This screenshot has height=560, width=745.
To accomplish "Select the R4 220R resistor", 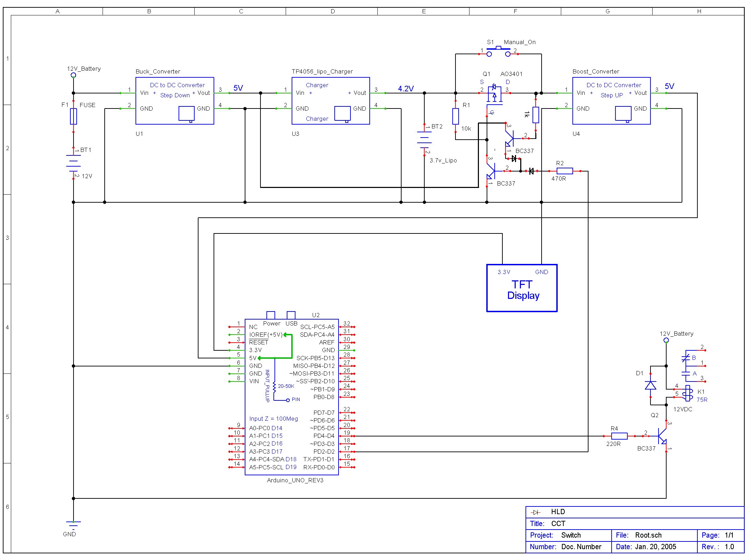I will pyautogui.click(x=619, y=436).
